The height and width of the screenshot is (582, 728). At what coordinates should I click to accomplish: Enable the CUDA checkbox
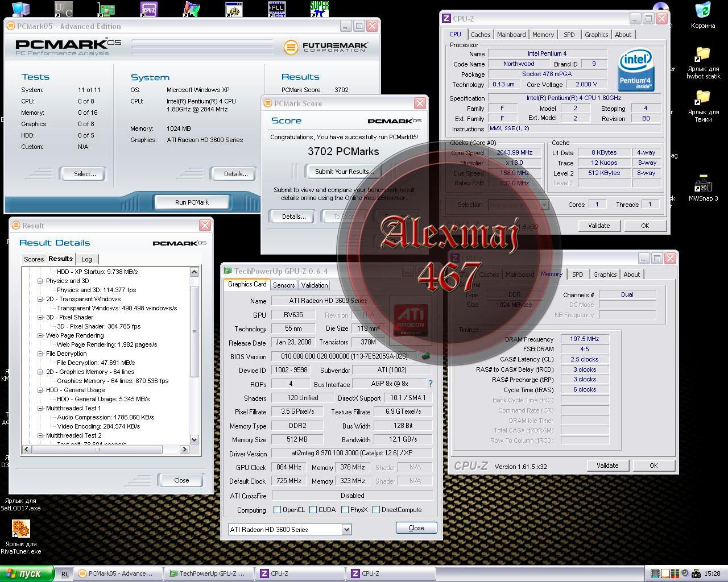(x=312, y=510)
